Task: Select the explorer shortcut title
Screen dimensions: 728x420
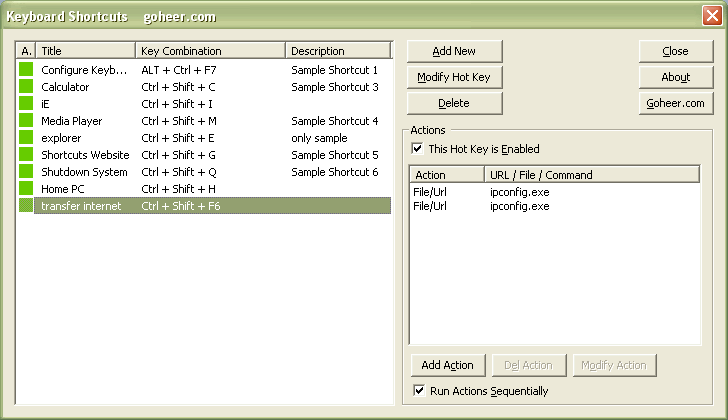Action: (x=61, y=138)
